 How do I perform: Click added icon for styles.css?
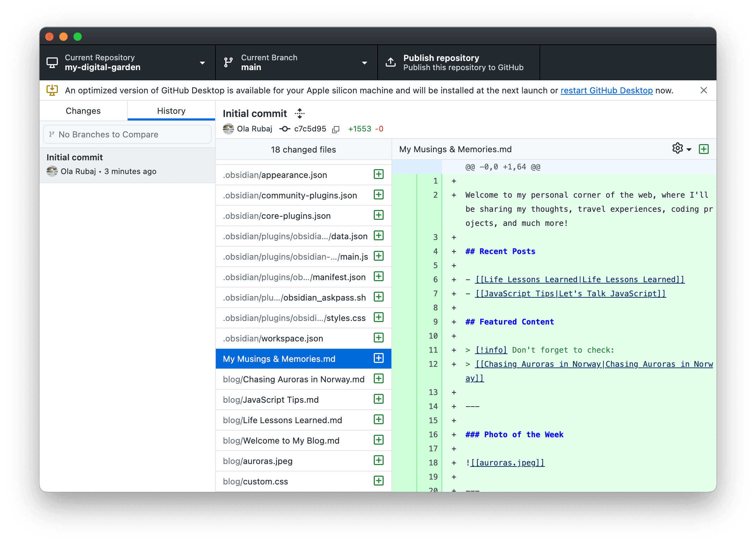(x=379, y=317)
